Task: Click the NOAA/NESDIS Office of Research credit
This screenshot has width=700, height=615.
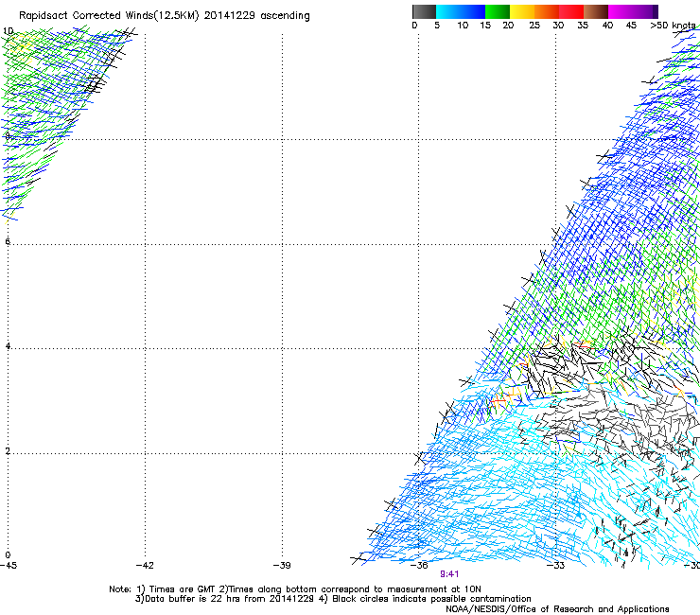Action: click(x=557, y=609)
